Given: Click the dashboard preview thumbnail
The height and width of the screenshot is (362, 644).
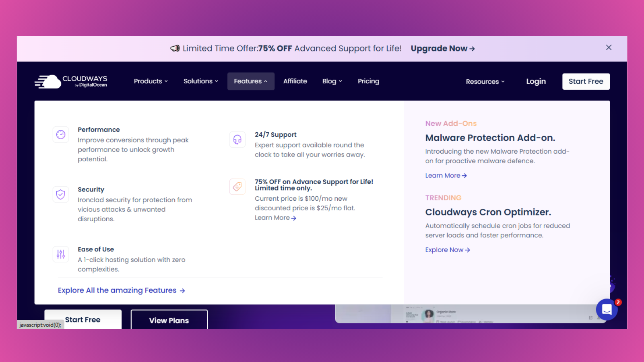Looking at the screenshot, I should [x=470, y=314].
